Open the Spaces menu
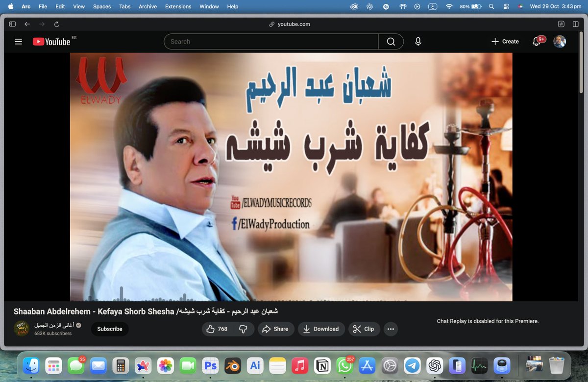Screen dimensions: 588x382 [x=102, y=6]
